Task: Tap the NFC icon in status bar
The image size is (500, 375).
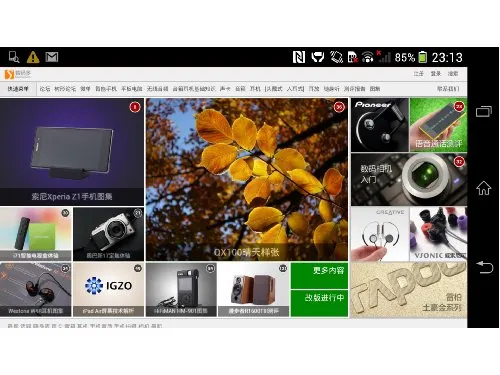Action: click(298, 57)
